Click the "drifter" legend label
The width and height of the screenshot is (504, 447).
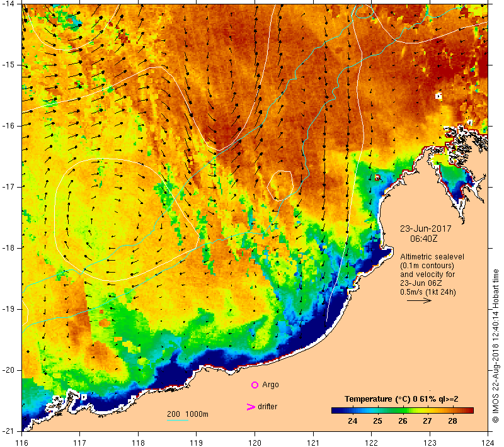pos(267,407)
